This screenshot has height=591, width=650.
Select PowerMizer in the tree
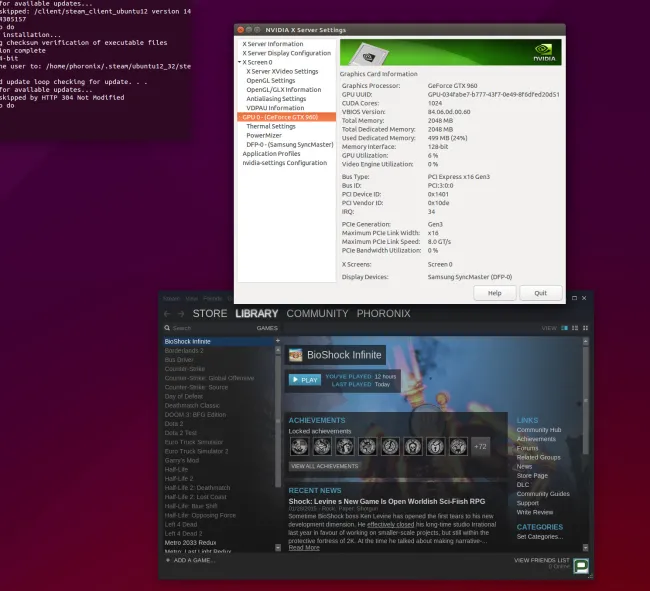tap(264, 135)
